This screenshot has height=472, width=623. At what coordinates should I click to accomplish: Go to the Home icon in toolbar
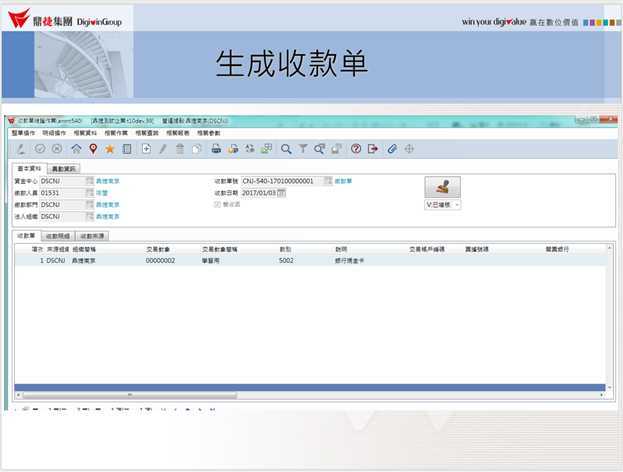76,149
